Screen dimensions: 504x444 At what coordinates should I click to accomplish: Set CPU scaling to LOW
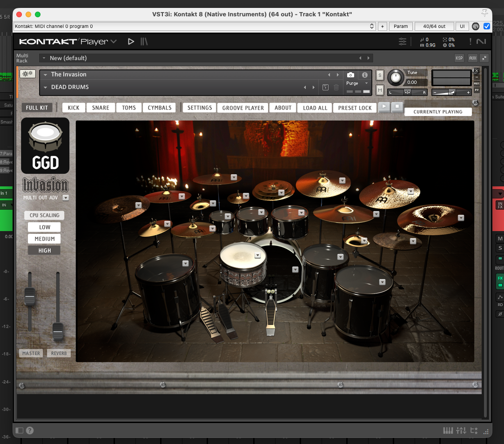point(44,227)
